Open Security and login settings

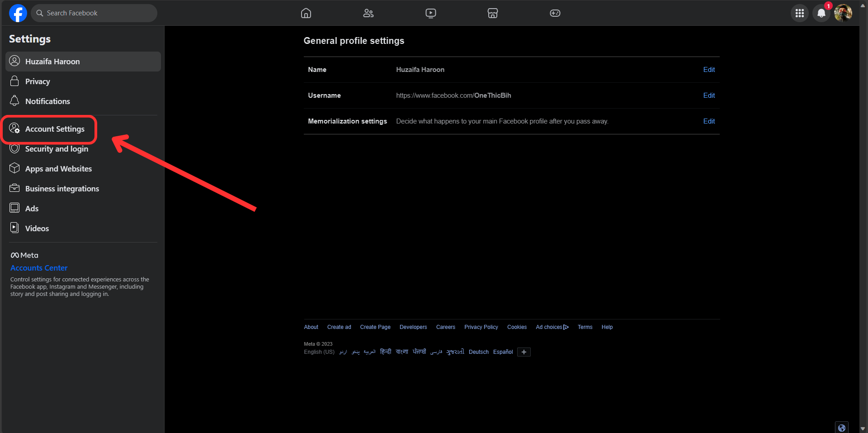pyautogui.click(x=83, y=149)
